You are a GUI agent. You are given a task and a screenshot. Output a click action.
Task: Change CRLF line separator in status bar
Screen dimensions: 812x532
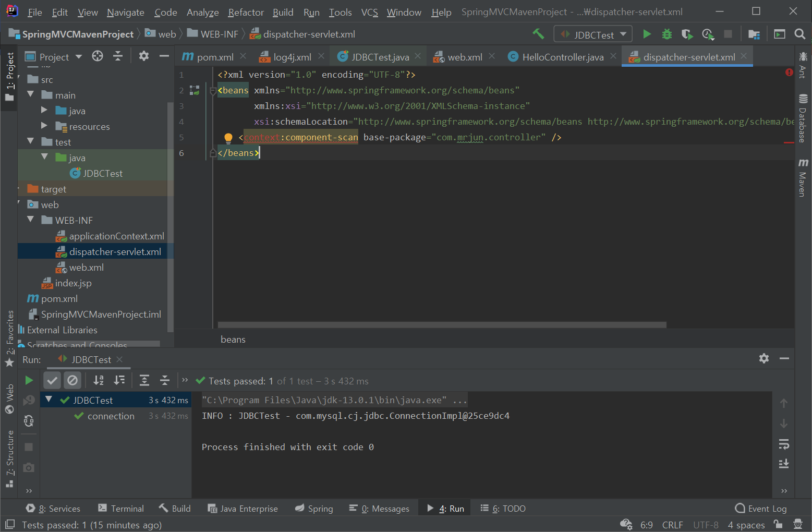pos(672,525)
